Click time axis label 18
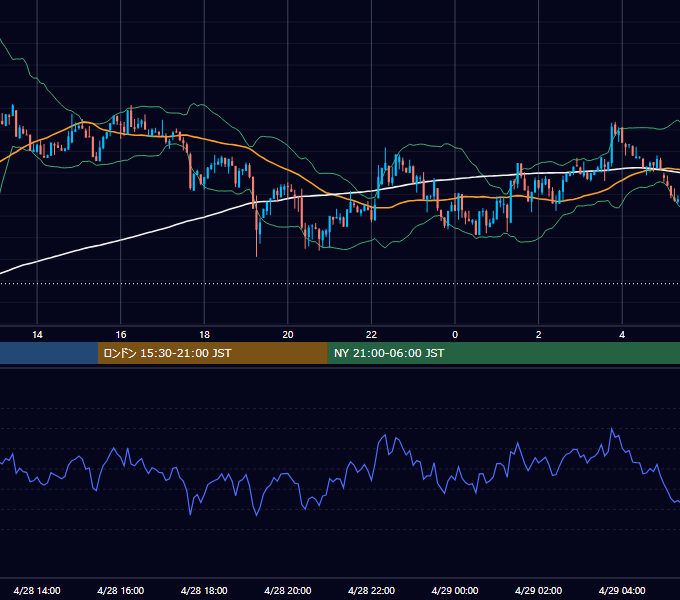This screenshot has height=600, width=680. (x=204, y=335)
